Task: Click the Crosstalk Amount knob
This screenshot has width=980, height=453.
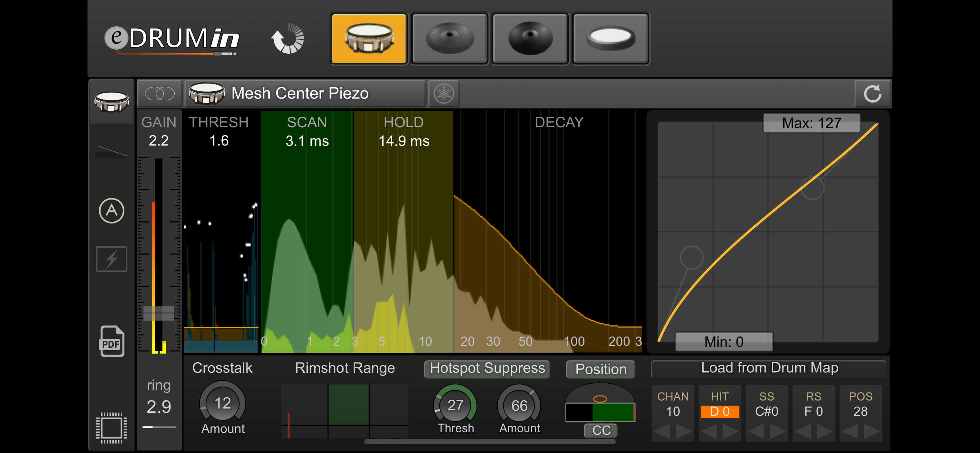Action: (222, 403)
